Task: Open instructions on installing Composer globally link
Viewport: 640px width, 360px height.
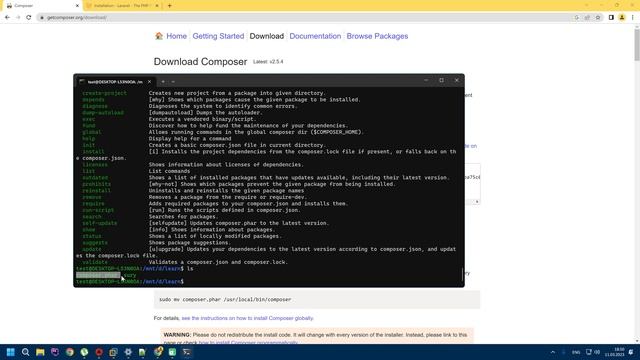Action: (247, 318)
